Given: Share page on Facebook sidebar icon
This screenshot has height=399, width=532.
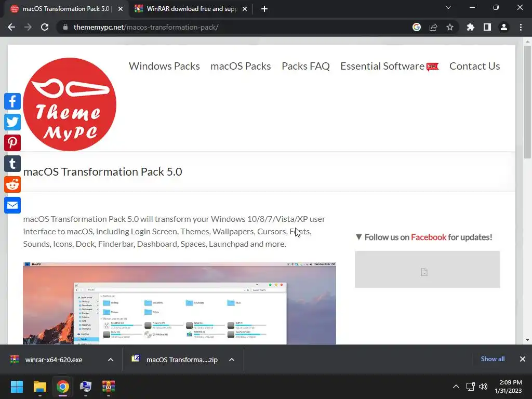Looking at the screenshot, I should tap(12, 101).
